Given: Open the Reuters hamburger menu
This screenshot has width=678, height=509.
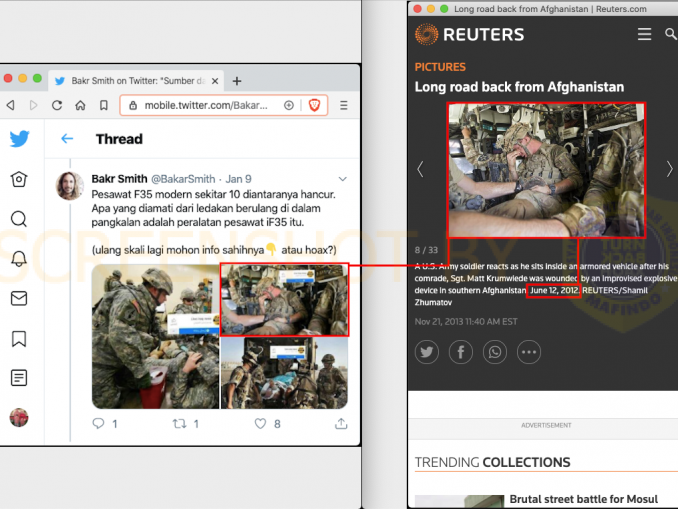Looking at the screenshot, I should click(644, 34).
